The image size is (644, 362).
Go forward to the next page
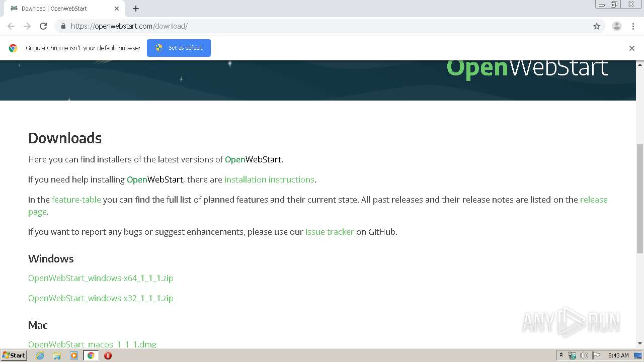[27, 26]
